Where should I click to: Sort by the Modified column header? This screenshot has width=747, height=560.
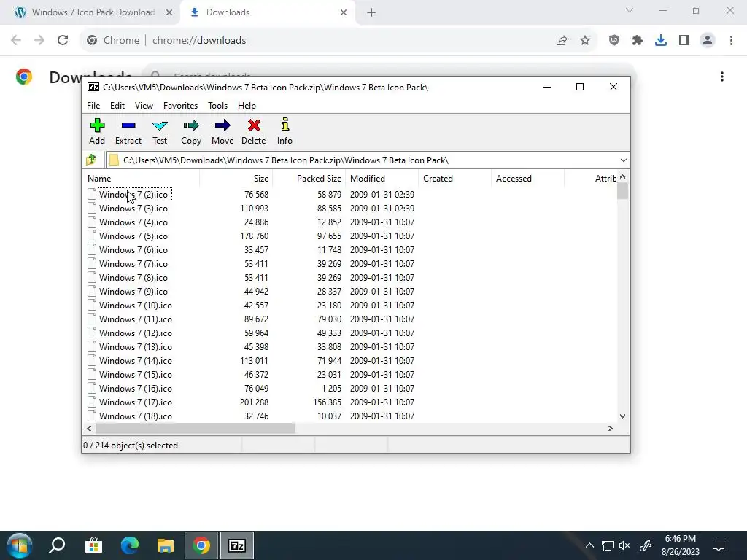(382, 179)
